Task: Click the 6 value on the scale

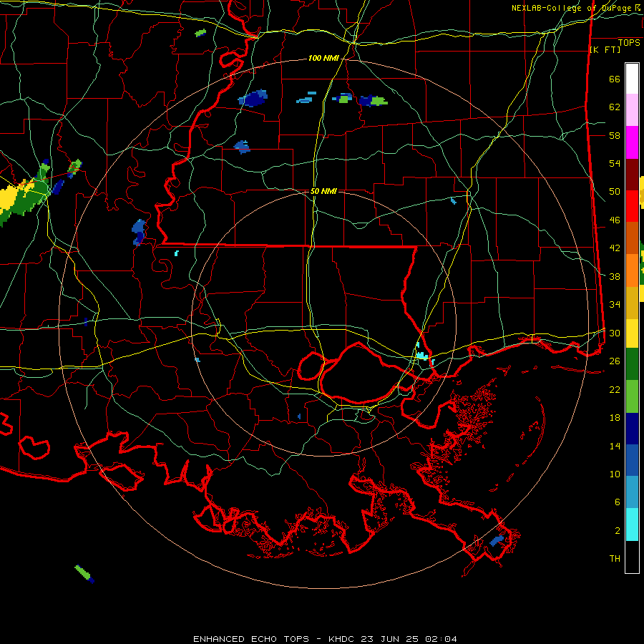Action: coord(618,502)
